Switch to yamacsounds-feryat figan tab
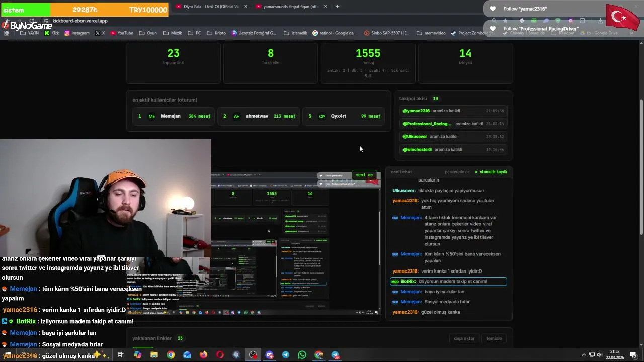The image size is (644, 362). pyautogui.click(x=292, y=7)
